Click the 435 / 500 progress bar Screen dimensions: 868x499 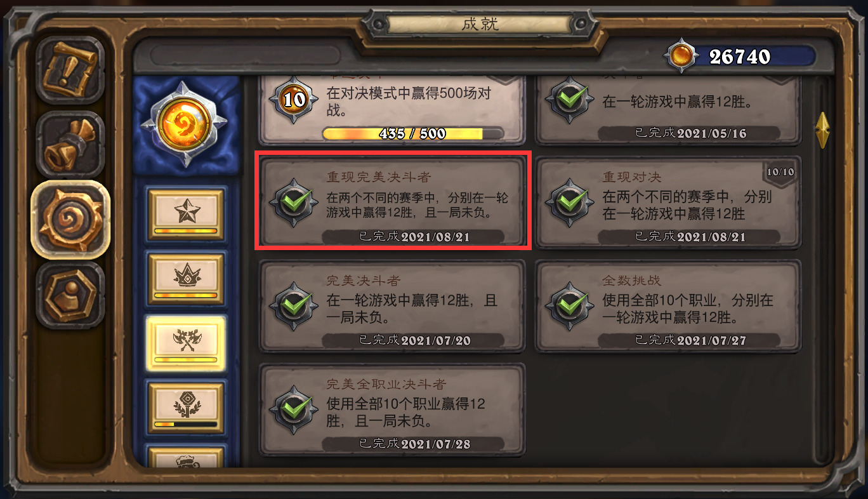tap(412, 134)
